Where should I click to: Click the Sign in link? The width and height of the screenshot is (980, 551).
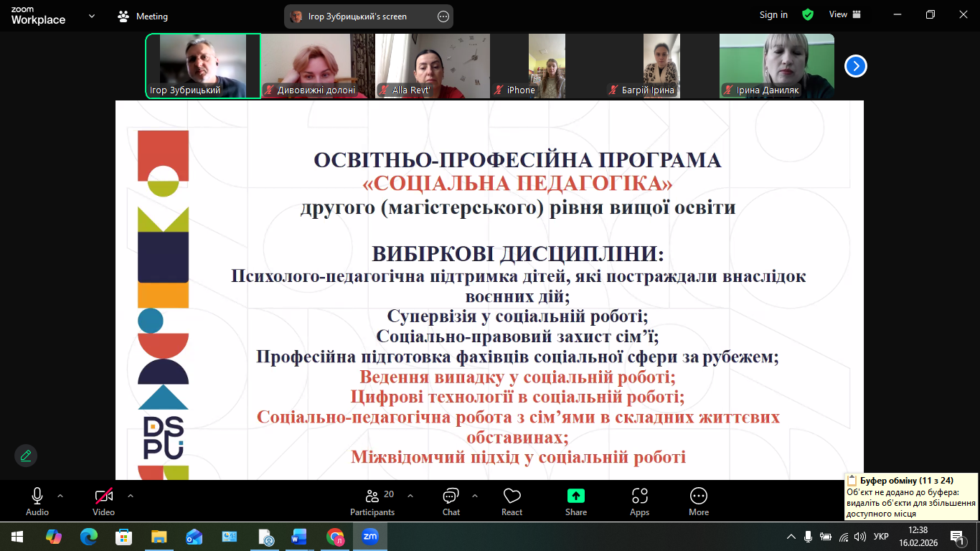(773, 15)
